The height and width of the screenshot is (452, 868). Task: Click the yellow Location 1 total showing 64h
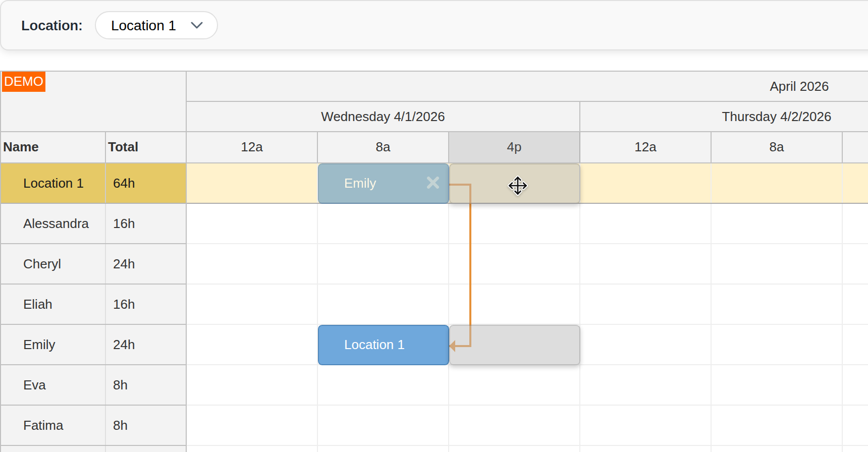124,183
